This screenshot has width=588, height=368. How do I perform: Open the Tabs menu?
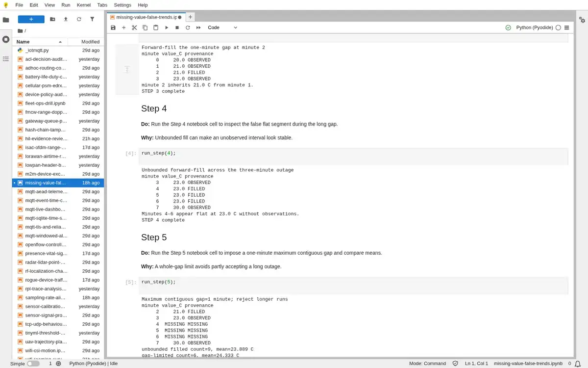(x=102, y=5)
